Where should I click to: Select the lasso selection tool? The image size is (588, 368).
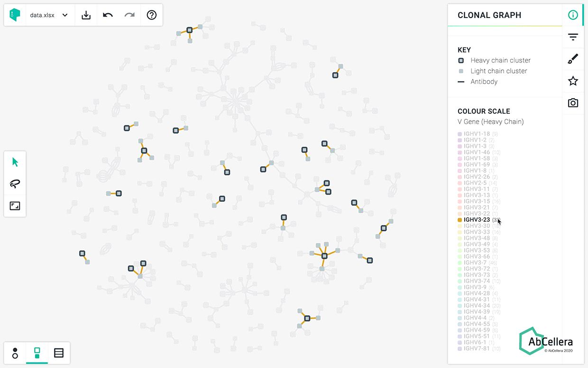(15, 184)
